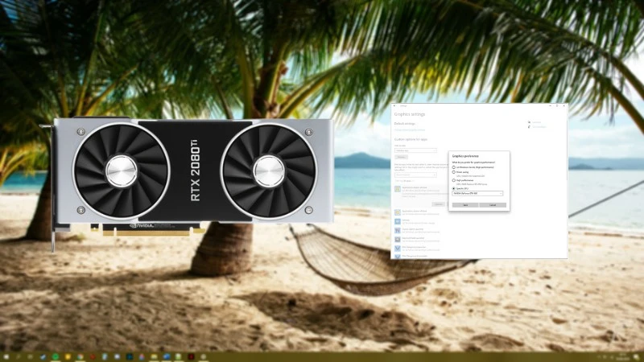Viewport: 644px width, 362px height.
Task: Choose the 'Power saving' radio option
Action: coord(454,172)
